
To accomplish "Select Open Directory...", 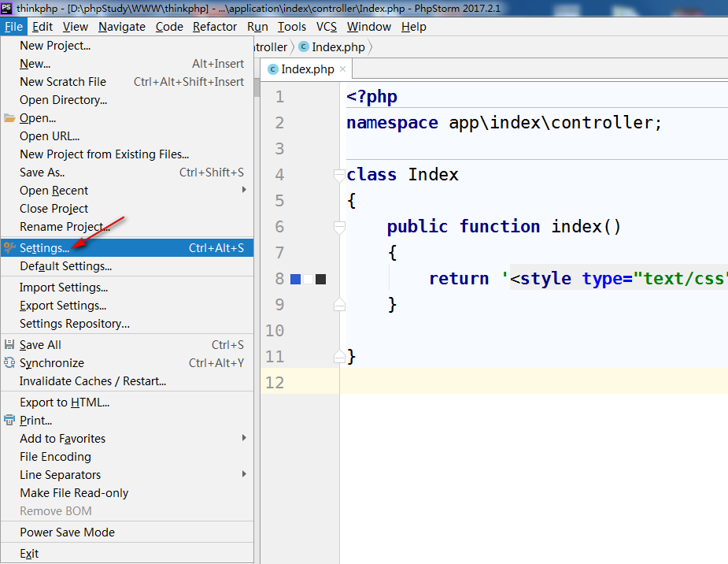I will coord(127,100).
